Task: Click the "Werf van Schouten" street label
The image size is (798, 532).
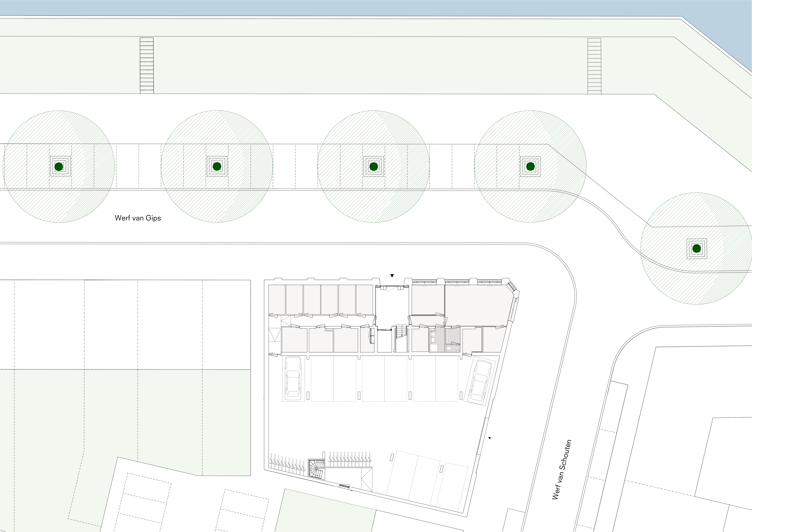Action: [x=562, y=470]
